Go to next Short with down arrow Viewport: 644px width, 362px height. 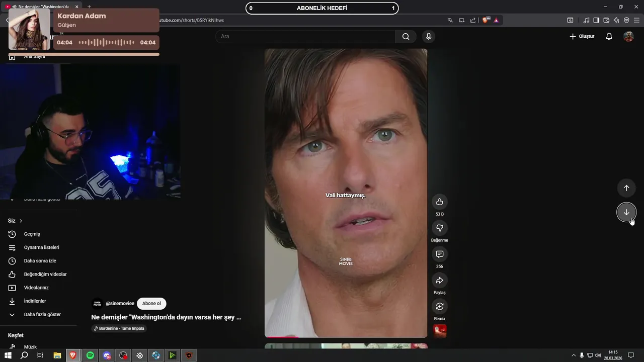[626, 212]
